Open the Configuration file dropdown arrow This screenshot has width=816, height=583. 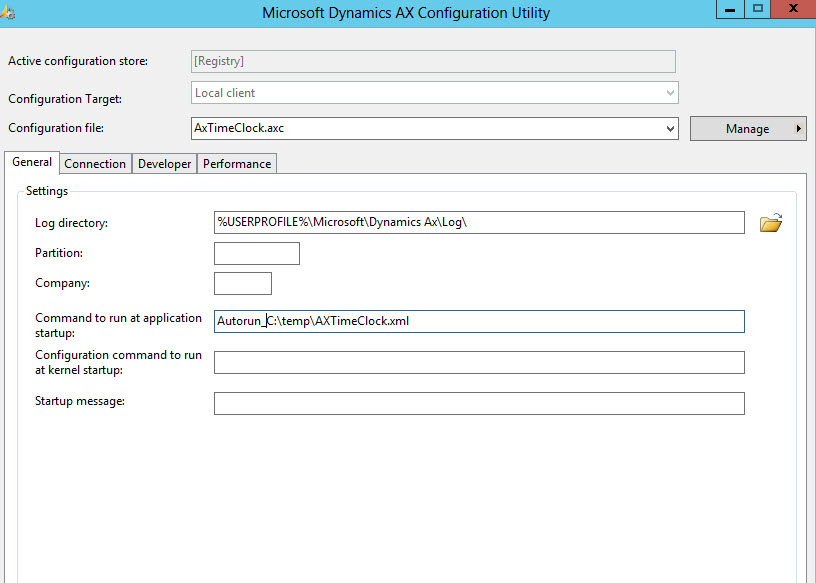coord(670,129)
